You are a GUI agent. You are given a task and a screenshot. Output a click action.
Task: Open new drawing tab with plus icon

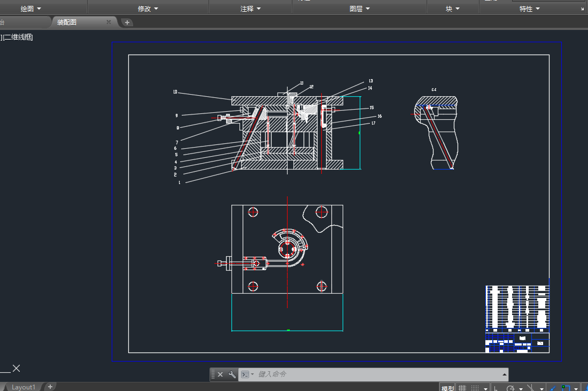point(127,22)
